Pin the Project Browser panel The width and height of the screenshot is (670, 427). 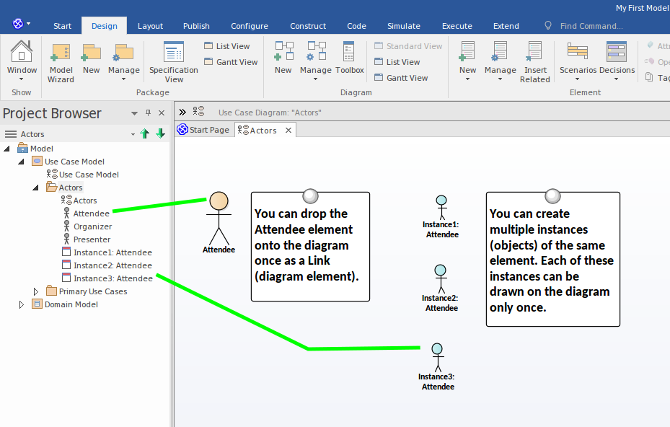coord(148,113)
